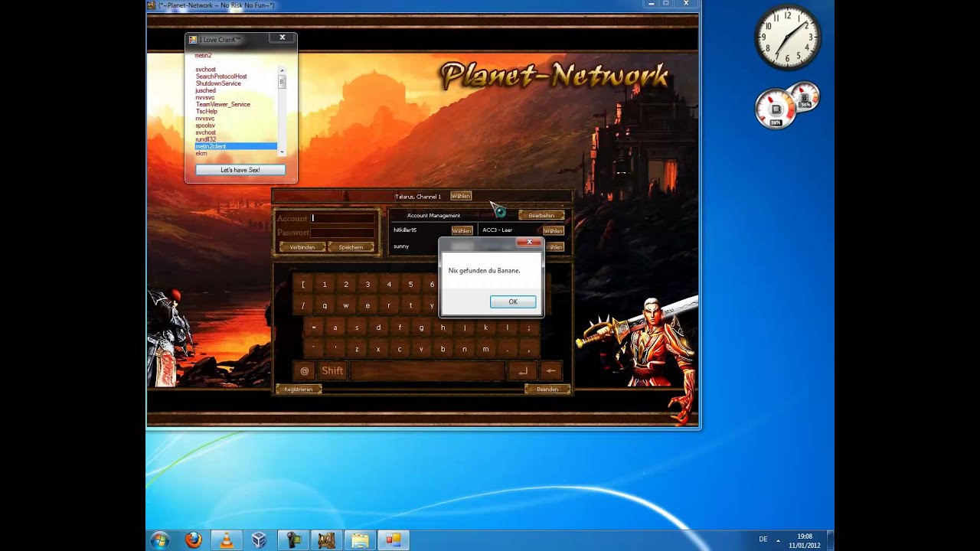Click the 'Let's have Sex!' button
The image size is (980, 551).
click(x=240, y=170)
